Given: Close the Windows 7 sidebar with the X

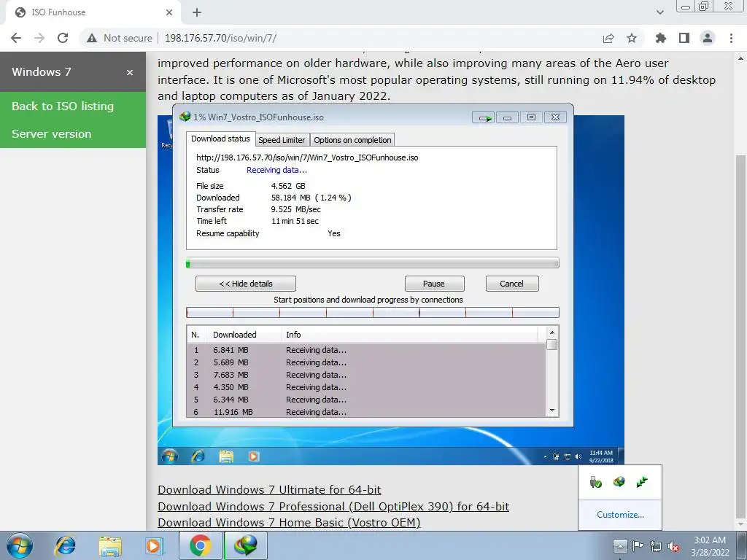Looking at the screenshot, I should tap(130, 72).
